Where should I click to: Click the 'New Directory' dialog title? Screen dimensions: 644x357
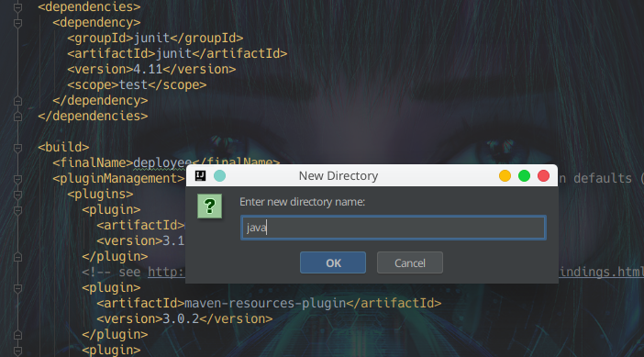coord(338,176)
